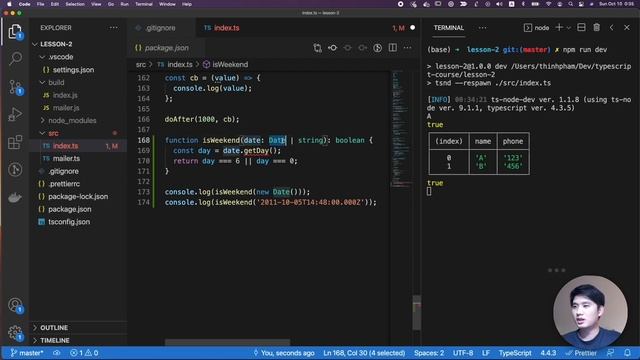Open editor more actions ellipsis
640x360 pixels.
pyautogui.click(x=407, y=48)
